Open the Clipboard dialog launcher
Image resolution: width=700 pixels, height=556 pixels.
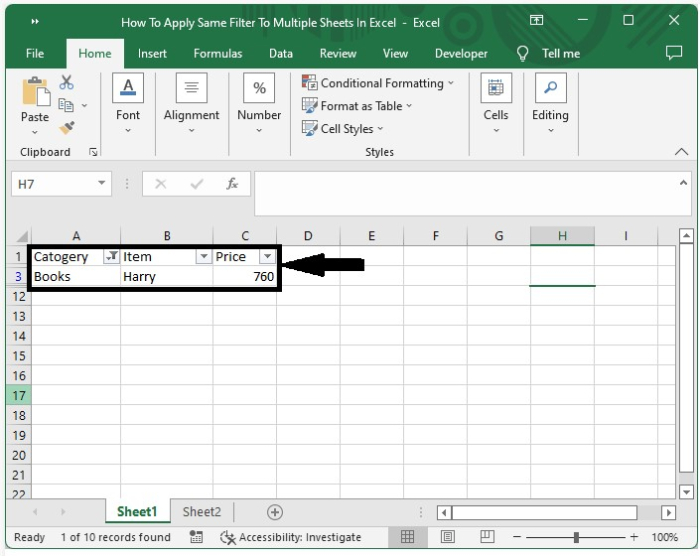[x=93, y=152]
